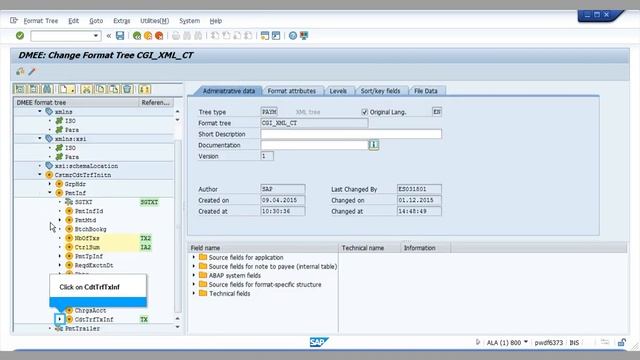Expand the PmtMtd node
The height and width of the screenshot is (360, 640).
[x=60, y=220]
